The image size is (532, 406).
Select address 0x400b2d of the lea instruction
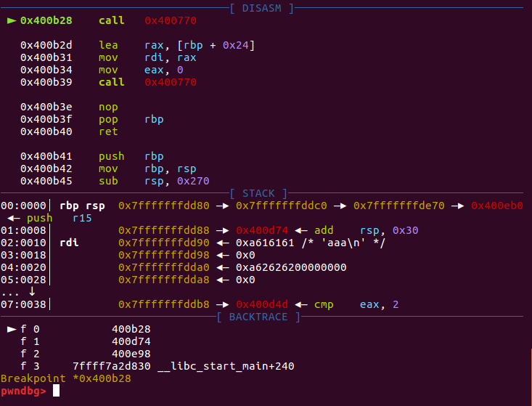click(45, 45)
